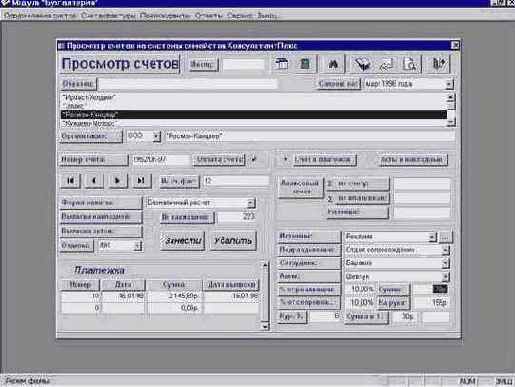Screen dimensions: 515x387
Task: Click the 273 total records value
Action: [x=236, y=217]
